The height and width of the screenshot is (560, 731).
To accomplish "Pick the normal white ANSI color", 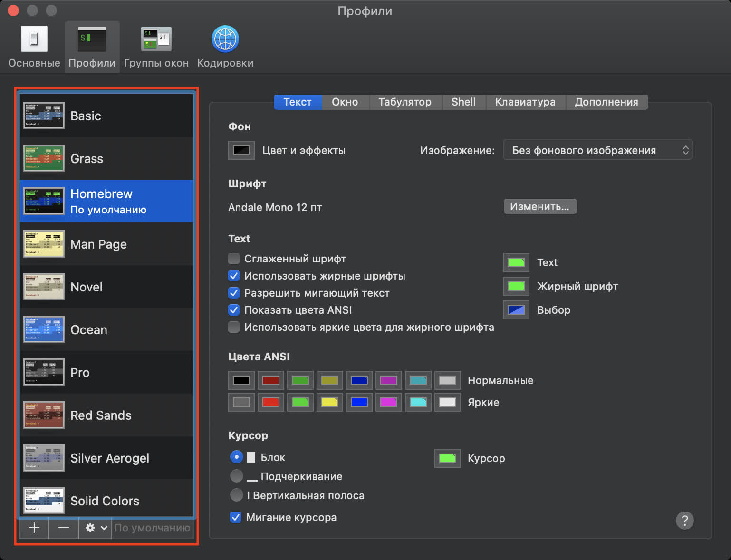I will tap(448, 380).
